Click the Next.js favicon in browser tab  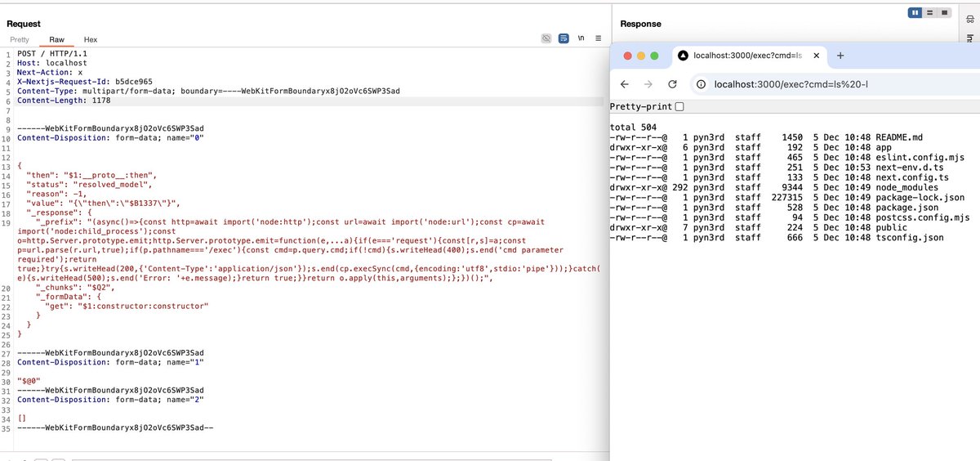(682, 56)
